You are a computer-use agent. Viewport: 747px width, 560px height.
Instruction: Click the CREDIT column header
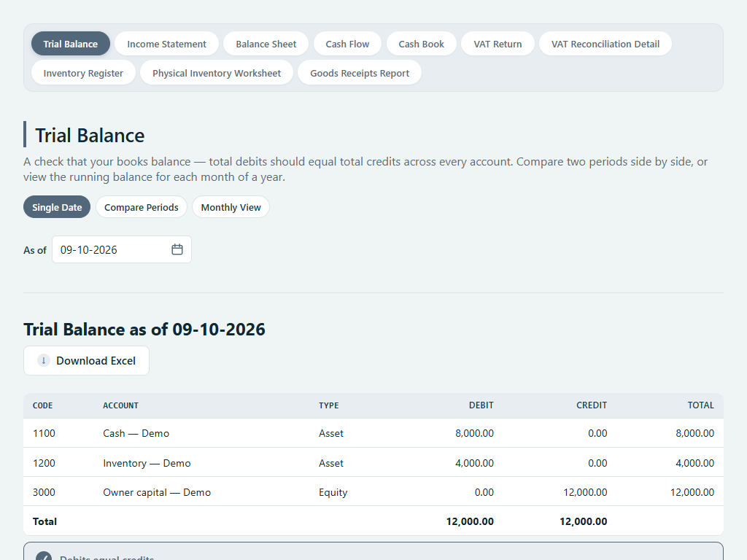coord(592,405)
